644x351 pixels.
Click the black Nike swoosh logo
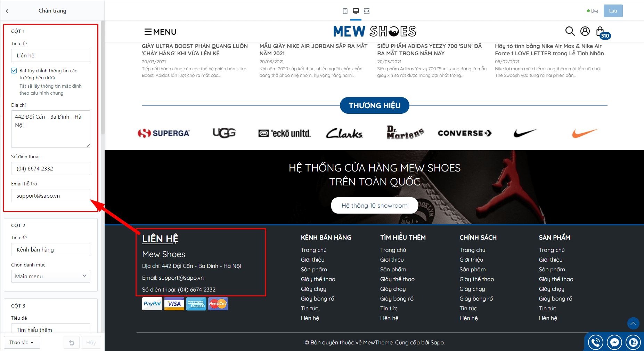point(525,133)
